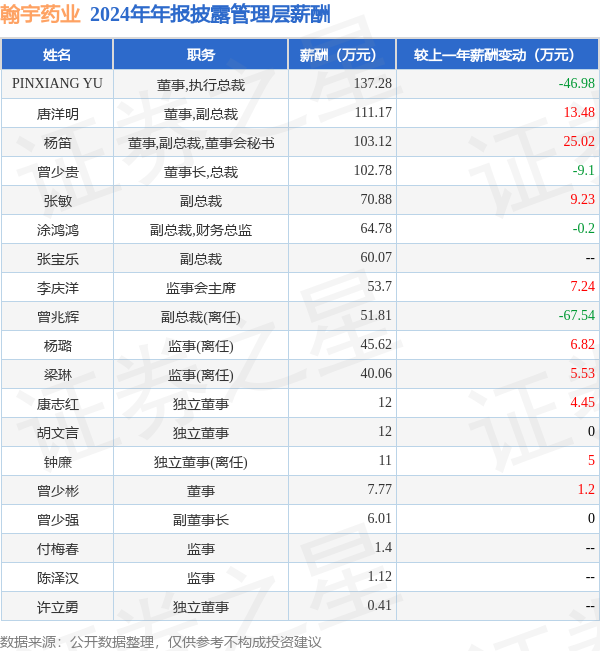Select the name 陈泽汉

tap(57, 578)
